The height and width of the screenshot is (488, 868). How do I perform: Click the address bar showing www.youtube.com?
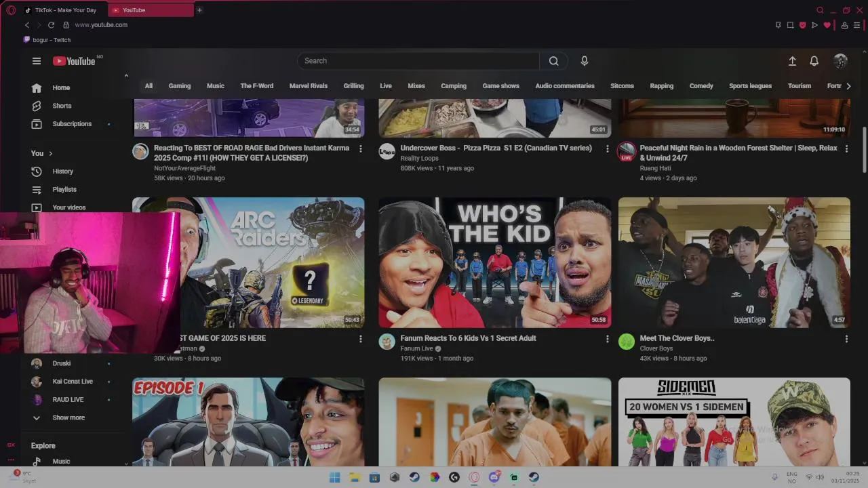(101, 25)
